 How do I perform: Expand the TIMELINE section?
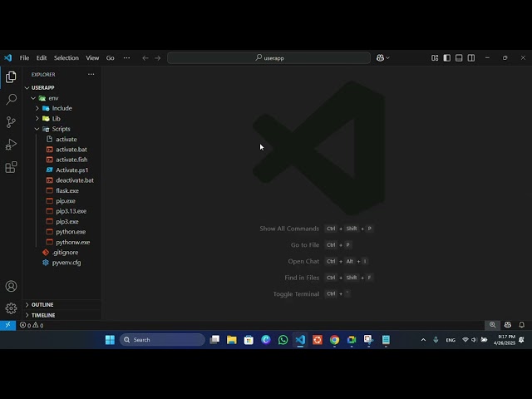coord(62,315)
